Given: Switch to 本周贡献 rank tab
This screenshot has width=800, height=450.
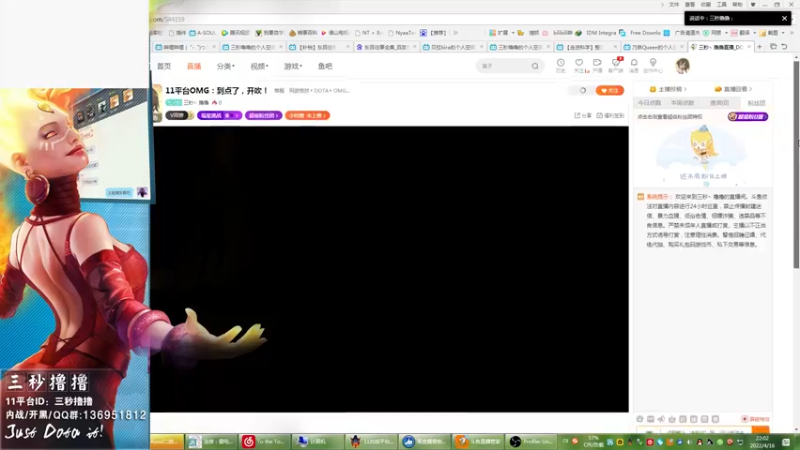Looking at the screenshot, I should click(683, 103).
